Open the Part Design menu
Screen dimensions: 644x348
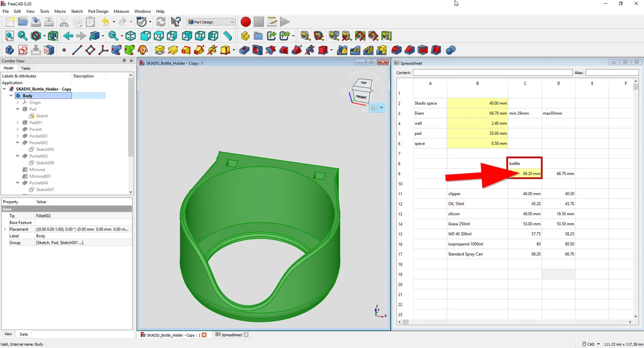[98, 11]
